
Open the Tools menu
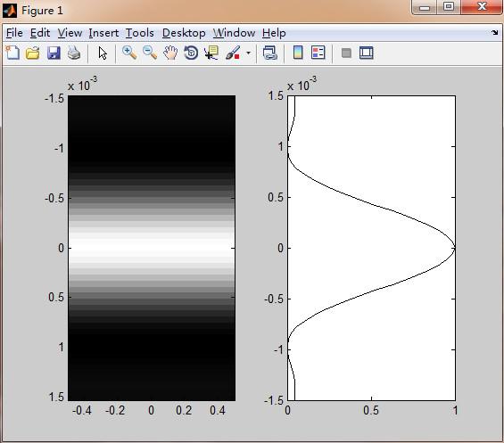[x=139, y=33]
